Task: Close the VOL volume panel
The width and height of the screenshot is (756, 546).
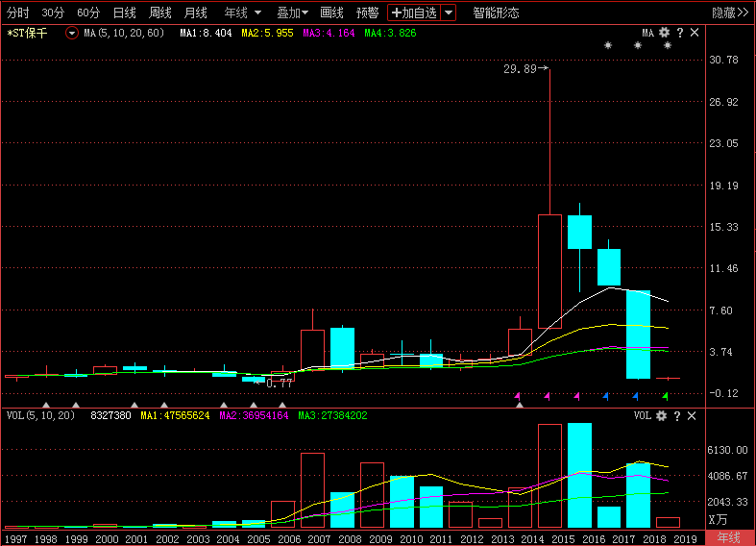Action: [694, 415]
